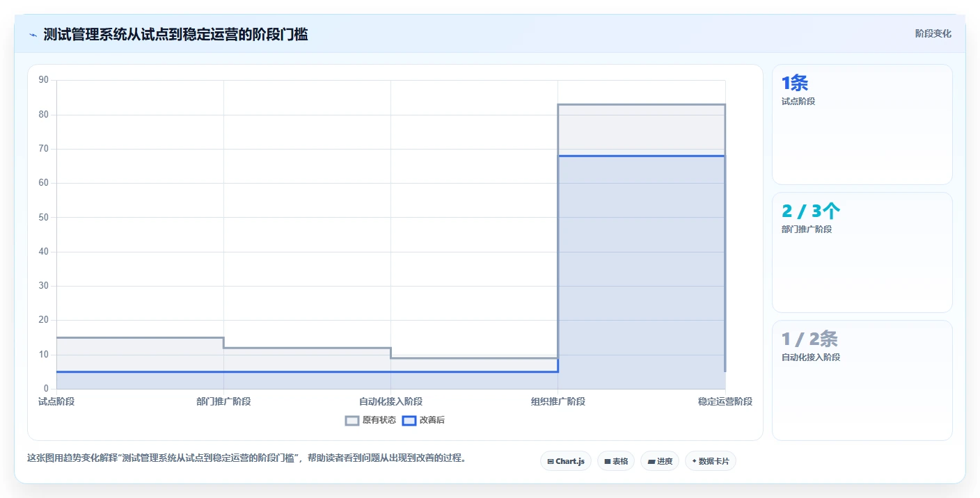
Task: Click the 50 y-axis tick value
Action: pyautogui.click(x=44, y=217)
